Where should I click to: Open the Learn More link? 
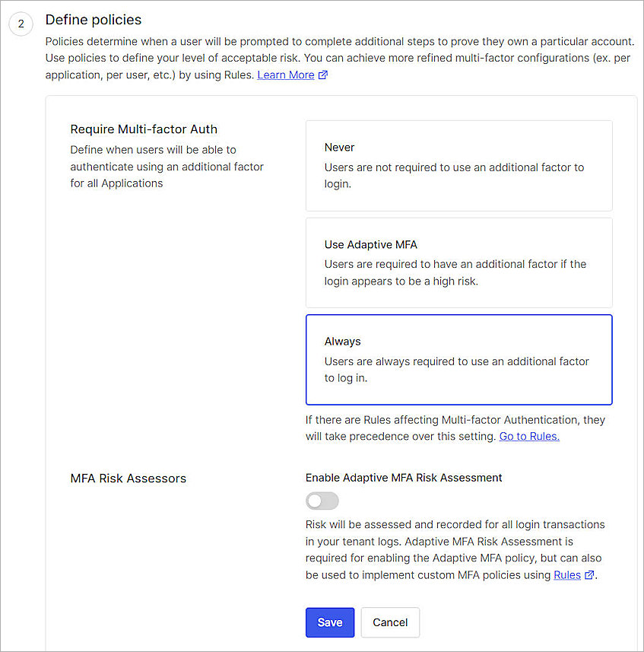285,75
